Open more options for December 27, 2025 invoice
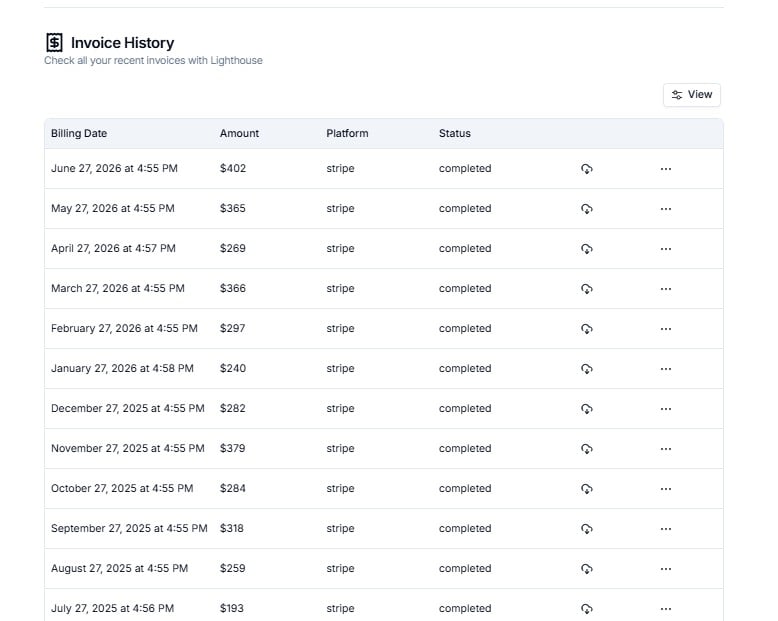The image size is (778, 621). [666, 409]
